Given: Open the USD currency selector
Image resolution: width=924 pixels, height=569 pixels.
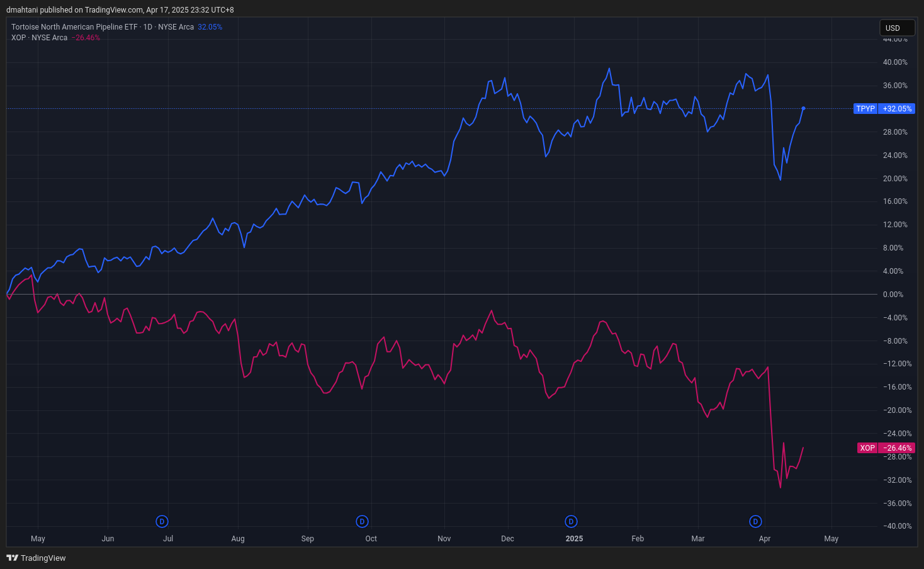Looking at the screenshot, I should tap(896, 28).
